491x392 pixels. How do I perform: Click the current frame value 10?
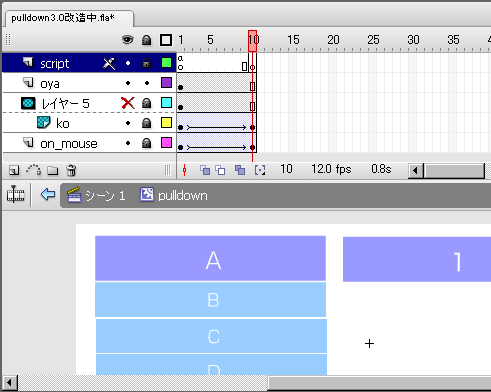pos(286,169)
